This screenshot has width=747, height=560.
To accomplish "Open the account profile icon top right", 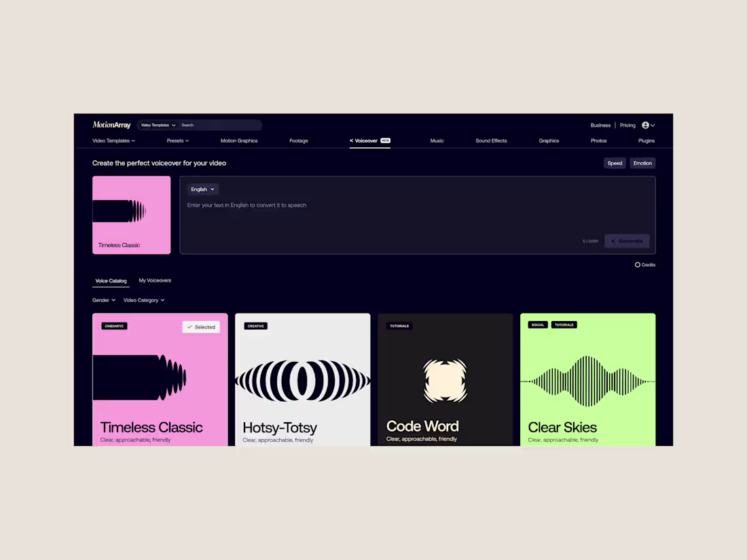I will 646,125.
